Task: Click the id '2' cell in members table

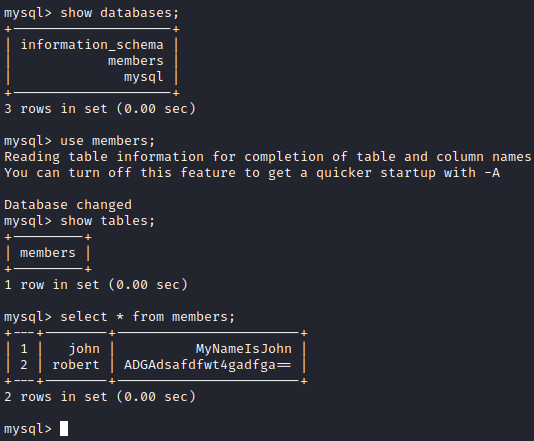Action: click(23, 365)
